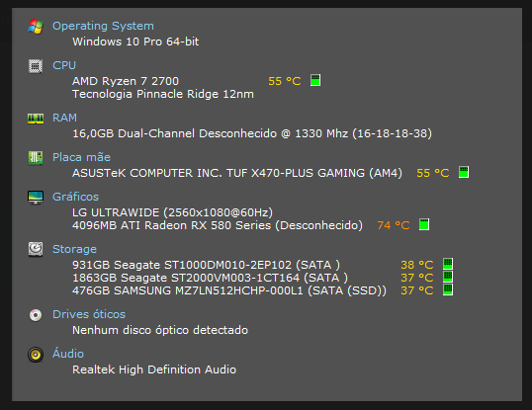Open the CPU section heading

pos(64,65)
